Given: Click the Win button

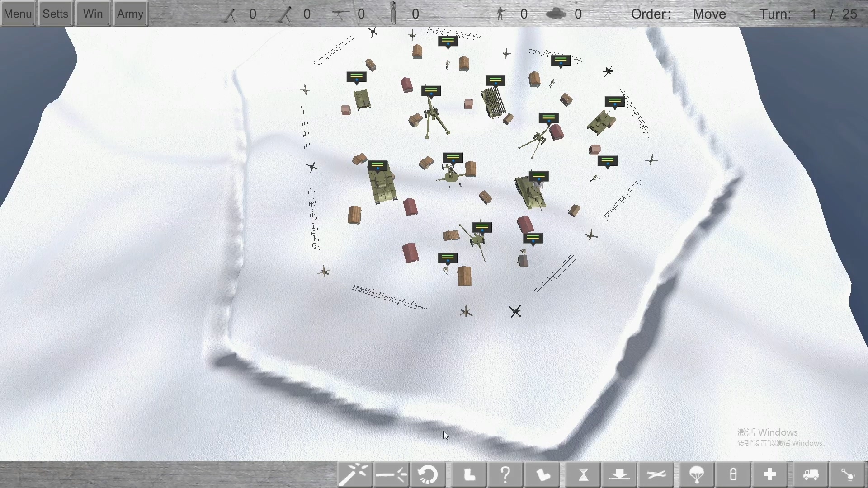Looking at the screenshot, I should point(93,14).
